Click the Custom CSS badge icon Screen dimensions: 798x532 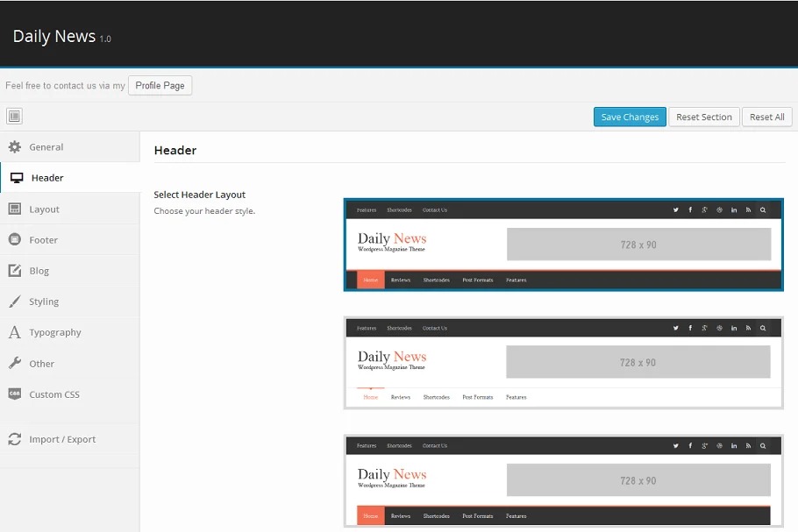(x=14, y=394)
